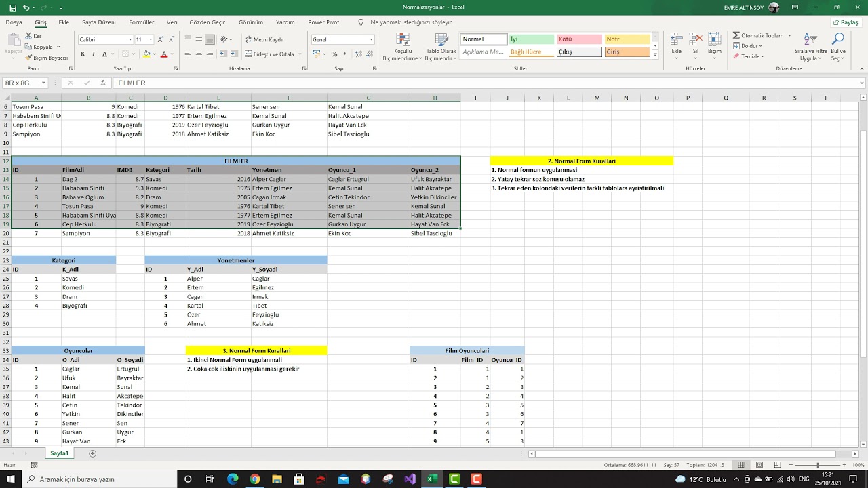Adjust the zoom slider in status bar
This screenshot has width=868, height=488.
[817, 465]
